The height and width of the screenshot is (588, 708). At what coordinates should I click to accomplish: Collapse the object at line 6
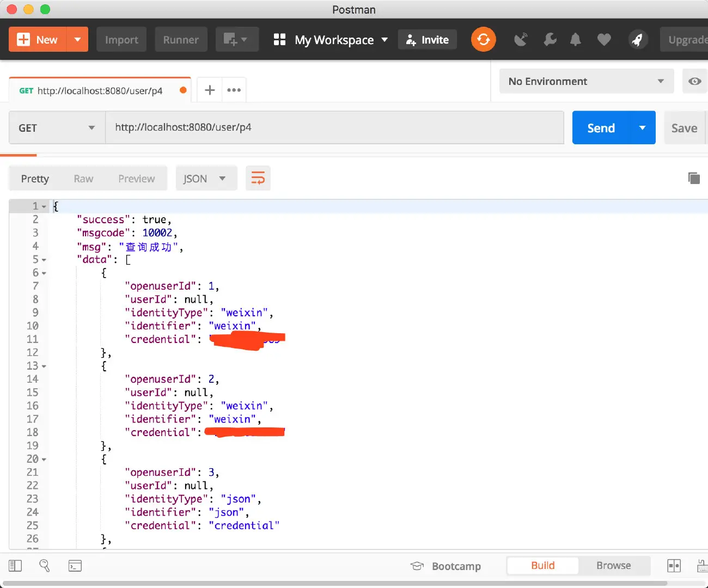click(x=44, y=273)
